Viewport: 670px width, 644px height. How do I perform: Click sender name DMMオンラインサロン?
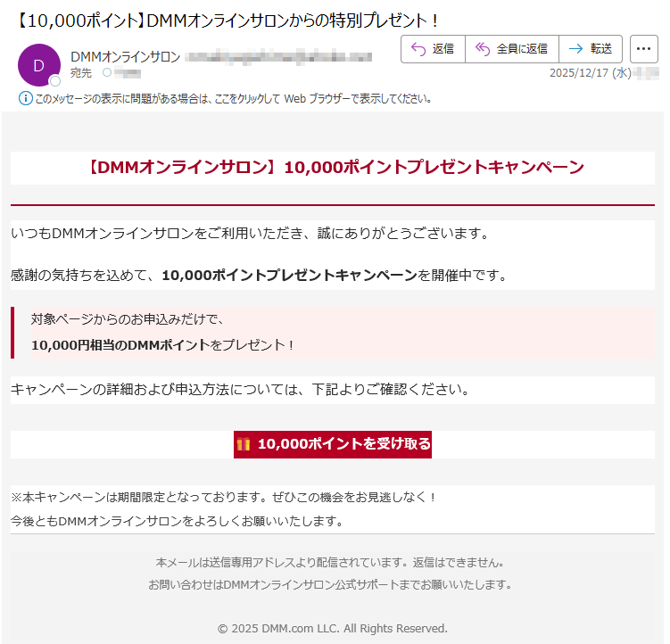pos(125,57)
